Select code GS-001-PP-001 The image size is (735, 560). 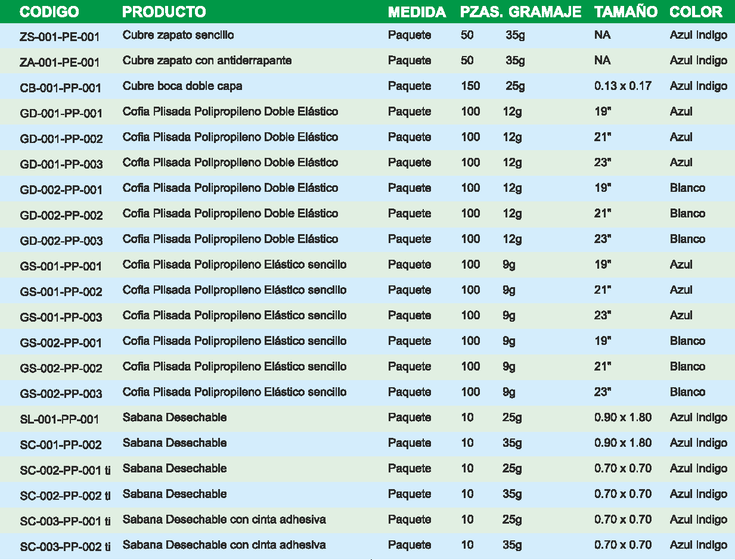[x=61, y=266]
